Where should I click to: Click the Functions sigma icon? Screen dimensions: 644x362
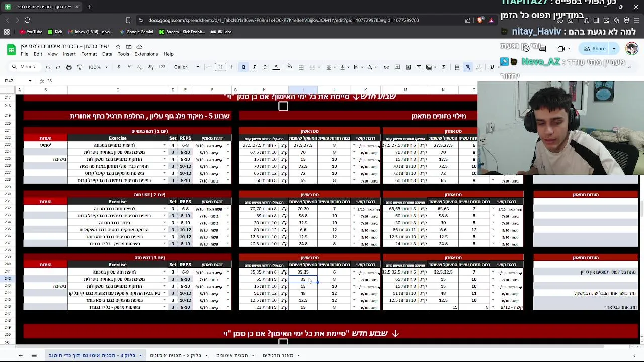coord(443,67)
